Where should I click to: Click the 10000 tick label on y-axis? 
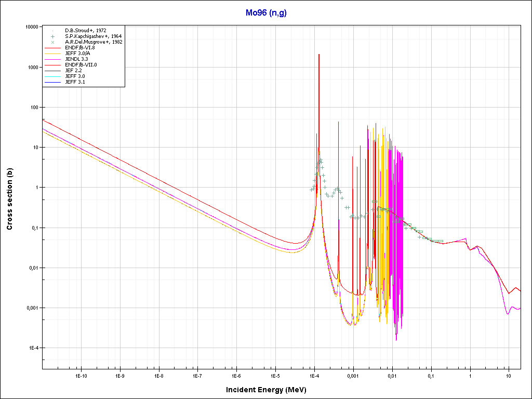click(32, 27)
